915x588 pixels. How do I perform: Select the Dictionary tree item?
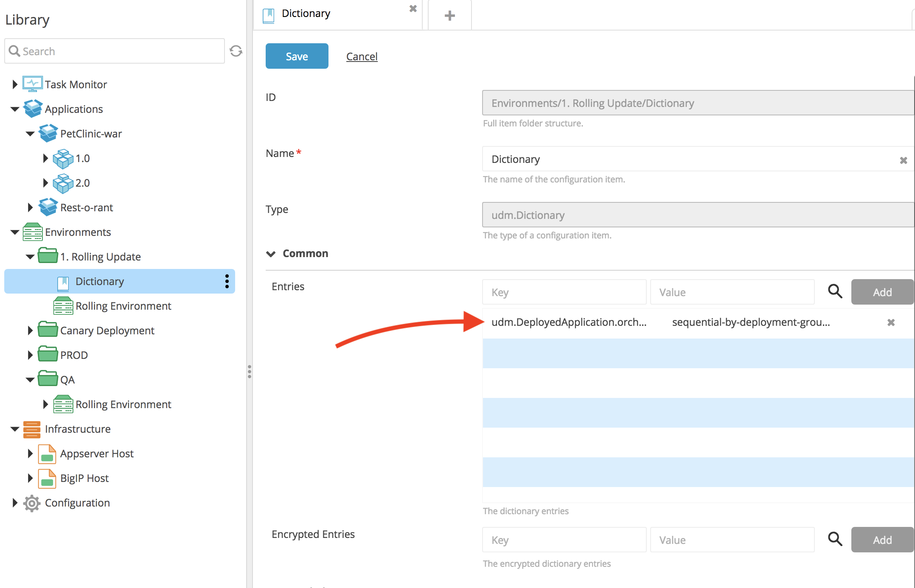(120, 281)
